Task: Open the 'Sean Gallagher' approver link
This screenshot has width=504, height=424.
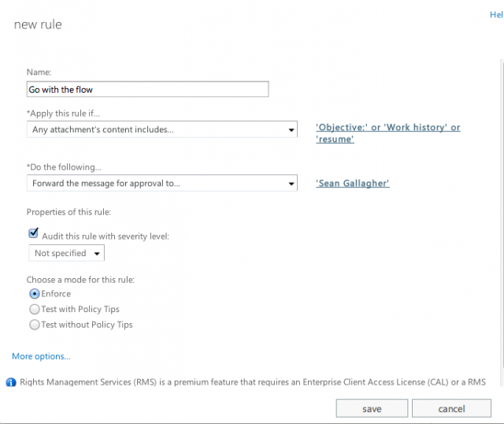Action: point(352,184)
